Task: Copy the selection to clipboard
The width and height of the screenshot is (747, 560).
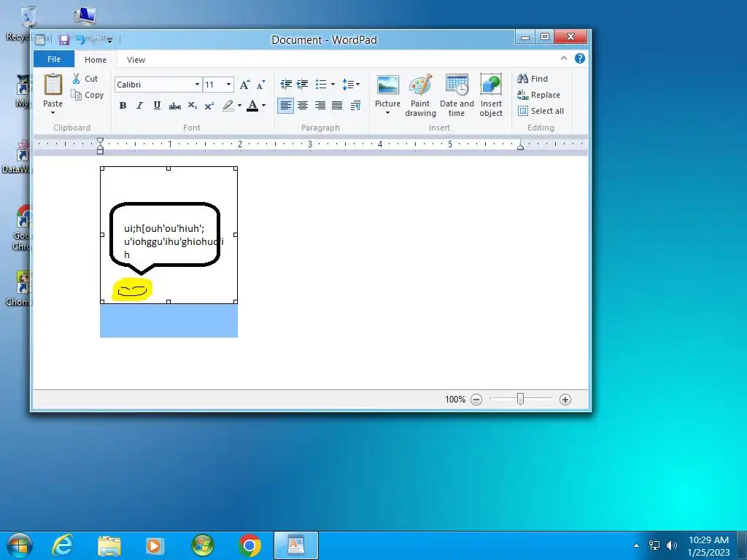Action: [88, 95]
